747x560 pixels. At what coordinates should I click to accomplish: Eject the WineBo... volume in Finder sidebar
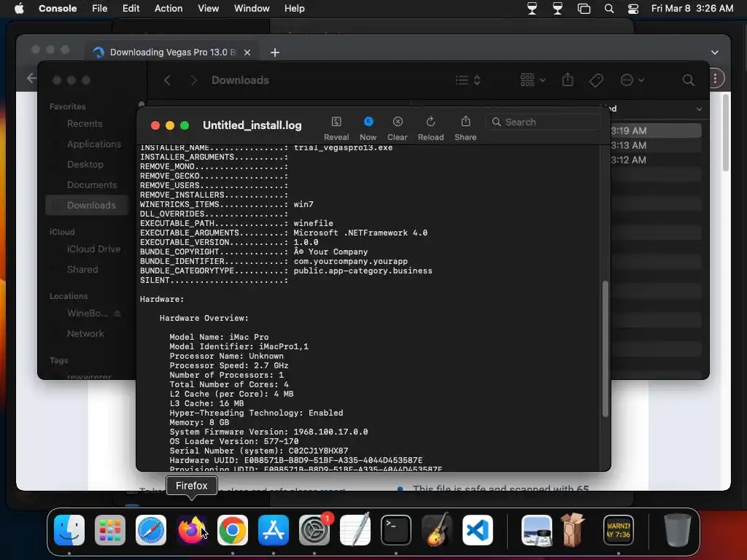[x=117, y=314]
